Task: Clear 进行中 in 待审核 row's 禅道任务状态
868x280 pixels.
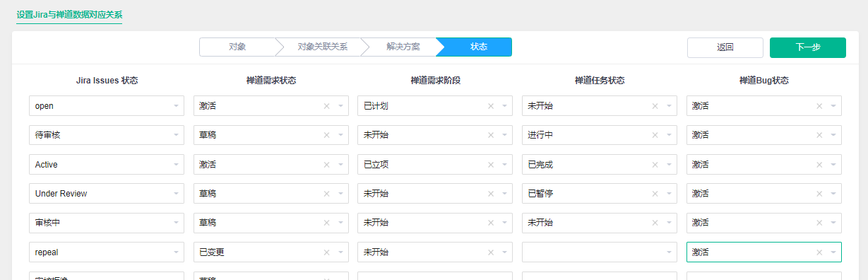Action: click(655, 135)
